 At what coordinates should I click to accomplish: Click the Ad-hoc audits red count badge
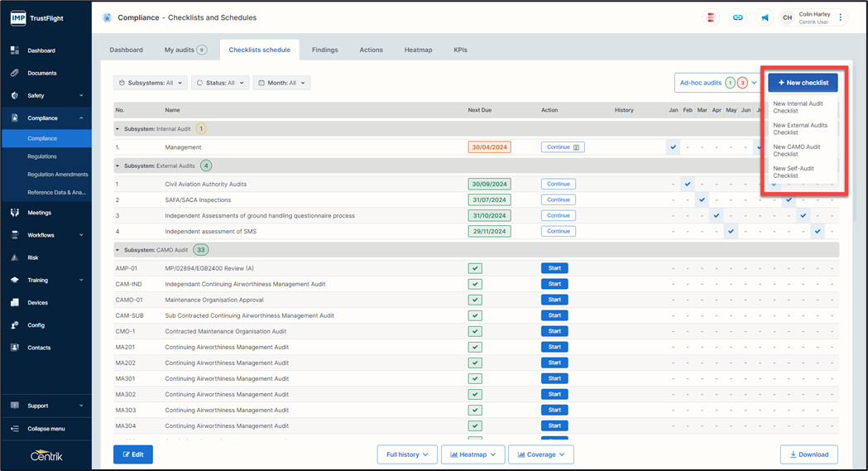pyautogui.click(x=742, y=83)
